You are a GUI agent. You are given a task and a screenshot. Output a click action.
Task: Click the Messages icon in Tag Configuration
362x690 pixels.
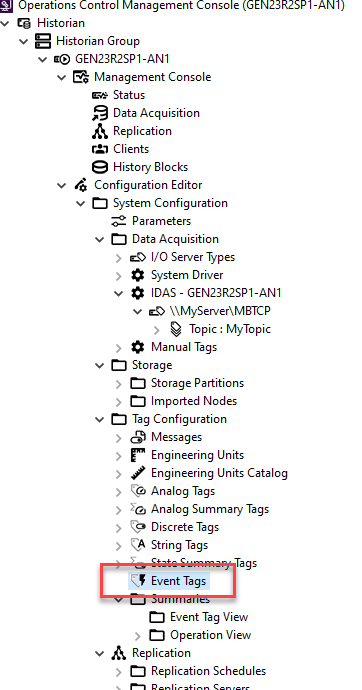[x=138, y=437]
